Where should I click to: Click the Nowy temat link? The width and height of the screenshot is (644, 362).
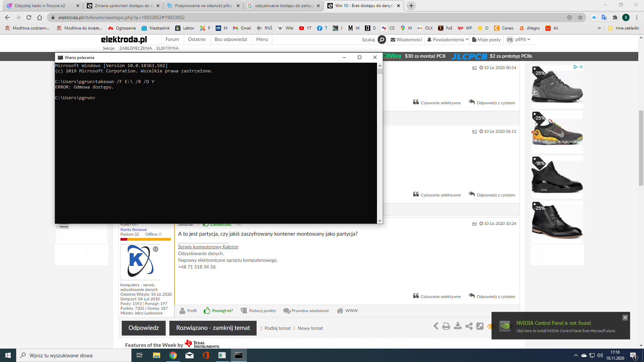point(310,328)
